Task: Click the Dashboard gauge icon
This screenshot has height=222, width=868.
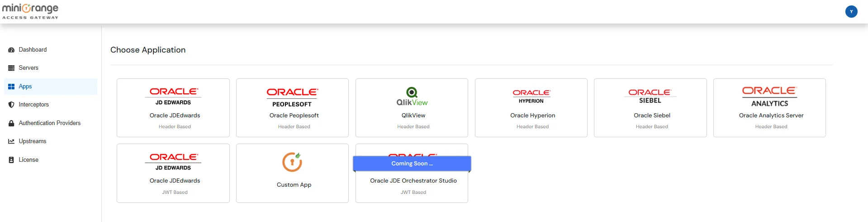Action: coord(11,50)
